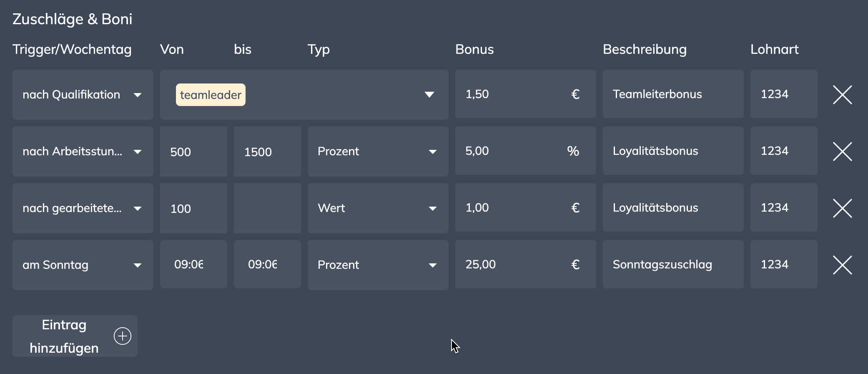Image resolution: width=868 pixels, height=374 pixels.
Task: Click the bis field containing 1500
Action: click(267, 152)
